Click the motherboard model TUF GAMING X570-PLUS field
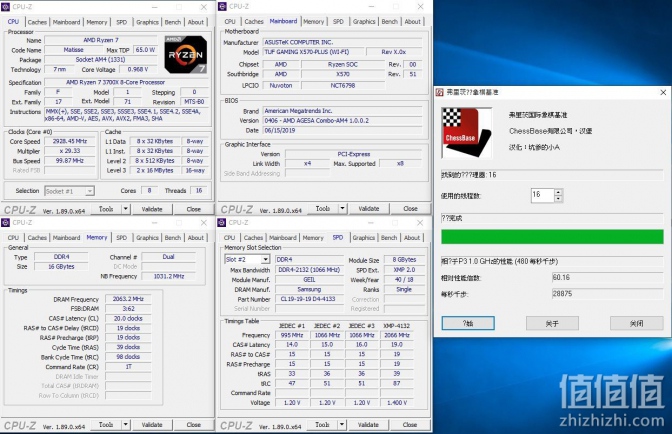 coord(313,52)
